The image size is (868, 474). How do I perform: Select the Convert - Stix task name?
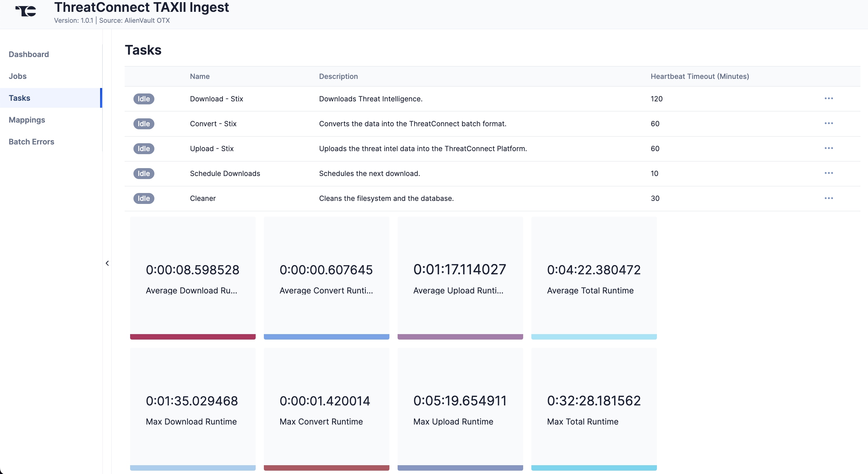213,124
